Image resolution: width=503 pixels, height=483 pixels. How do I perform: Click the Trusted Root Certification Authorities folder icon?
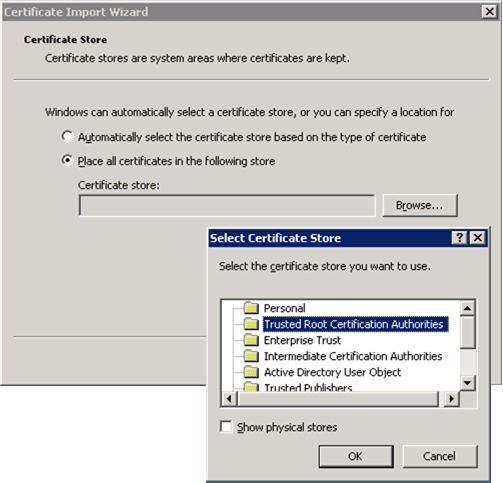pyautogui.click(x=251, y=324)
